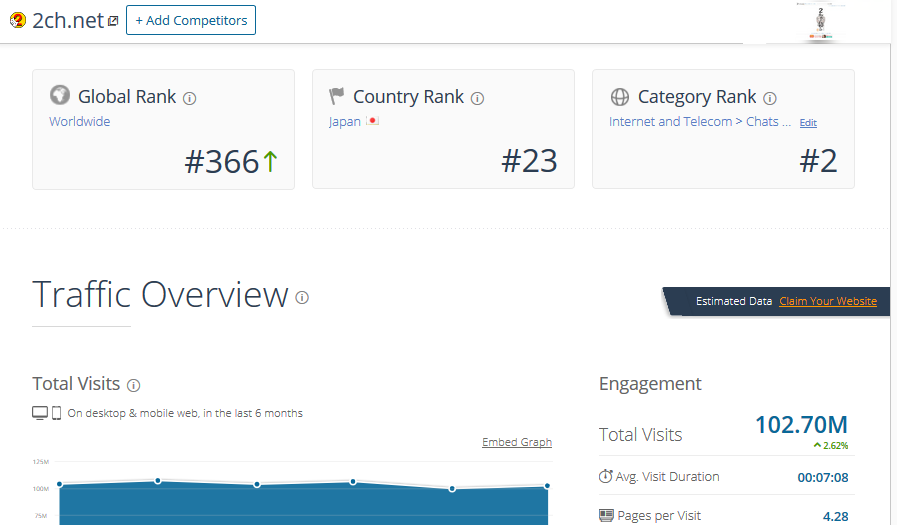Open the Claim Your Website link
Screen dimensions: 897x525
(x=827, y=301)
